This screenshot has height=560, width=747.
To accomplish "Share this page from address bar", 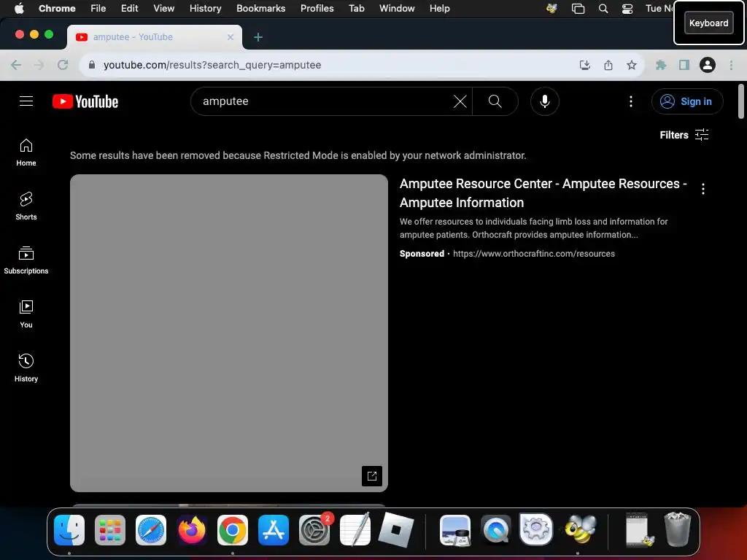I will pyautogui.click(x=608, y=65).
